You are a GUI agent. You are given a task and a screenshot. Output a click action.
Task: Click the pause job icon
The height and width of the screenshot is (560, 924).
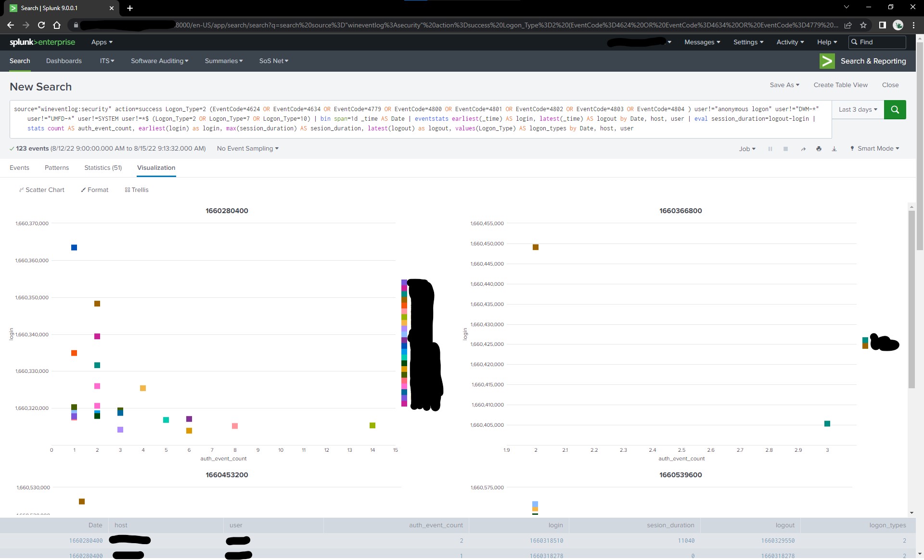770,149
